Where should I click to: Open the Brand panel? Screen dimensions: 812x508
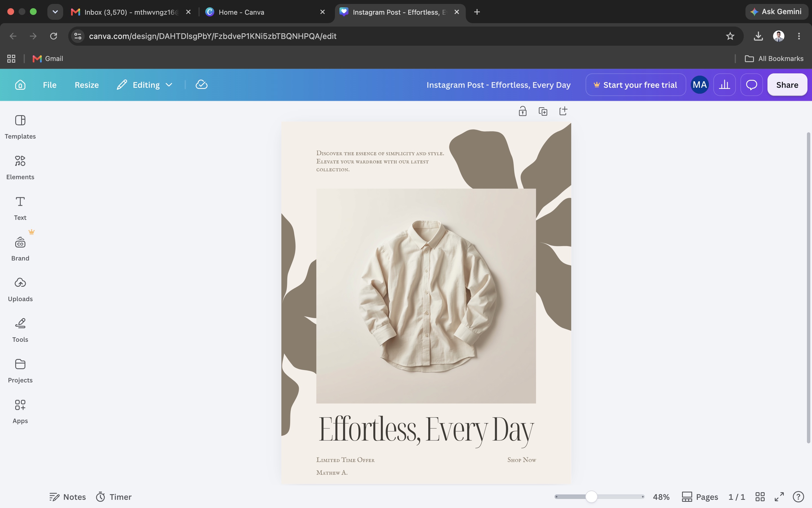tap(20, 249)
